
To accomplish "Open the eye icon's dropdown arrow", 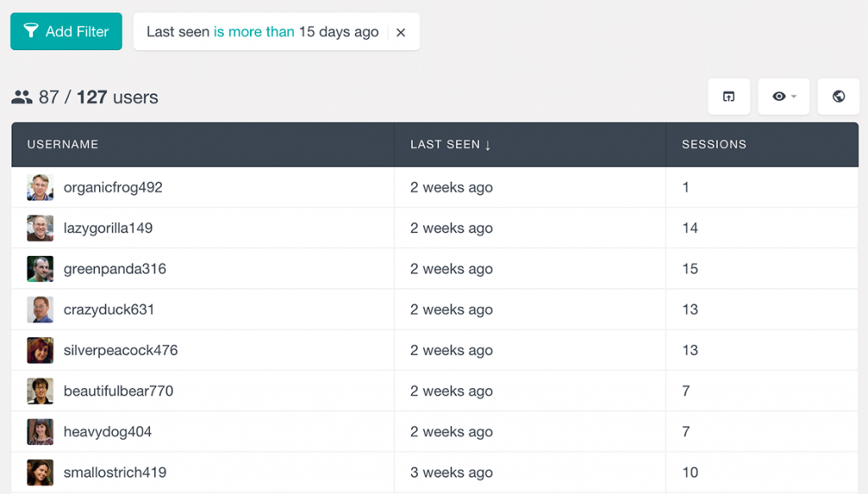I will (x=793, y=99).
